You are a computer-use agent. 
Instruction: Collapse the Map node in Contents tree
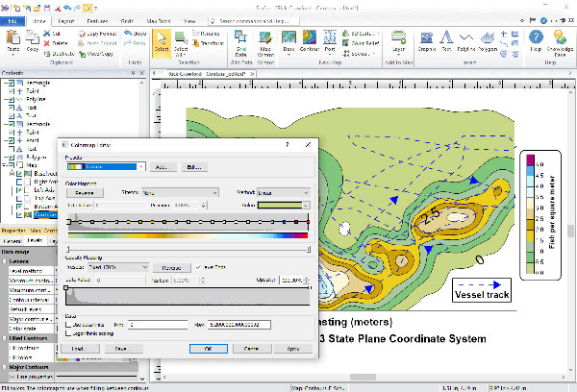(x=5, y=165)
